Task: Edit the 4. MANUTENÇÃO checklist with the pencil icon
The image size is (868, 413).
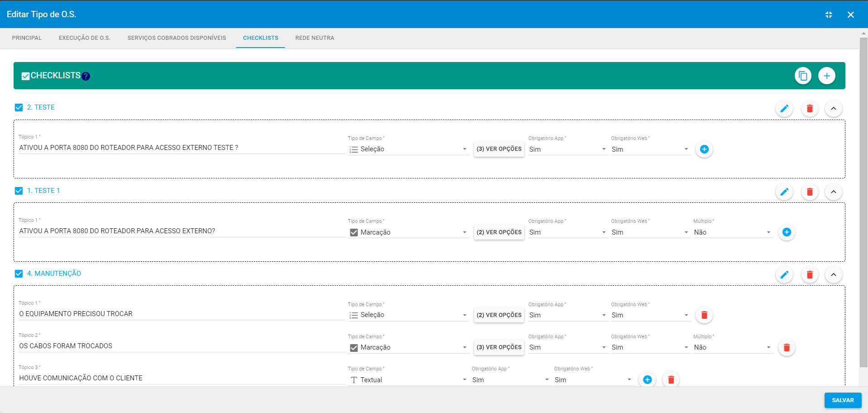Action: [x=784, y=274]
